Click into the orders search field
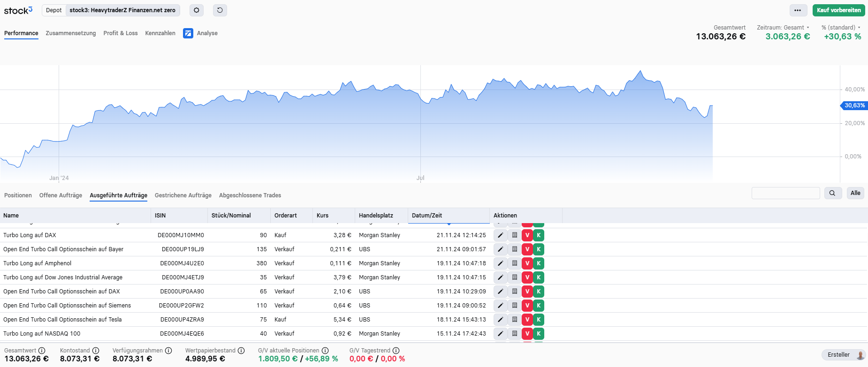 pos(786,193)
